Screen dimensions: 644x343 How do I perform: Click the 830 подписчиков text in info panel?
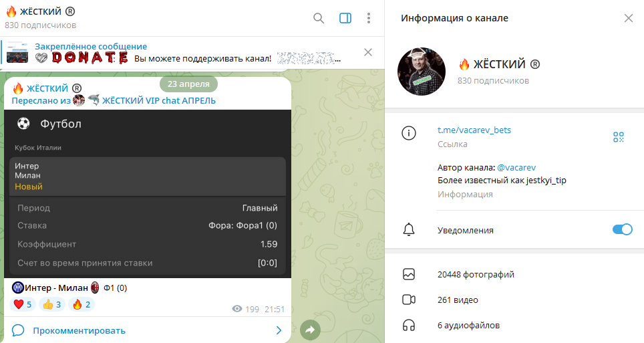coord(493,81)
